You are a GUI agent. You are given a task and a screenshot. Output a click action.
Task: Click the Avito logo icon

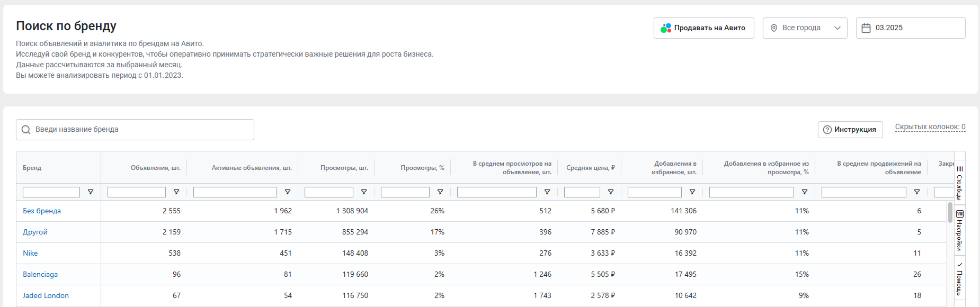pyautogui.click(x=666, y=28)
